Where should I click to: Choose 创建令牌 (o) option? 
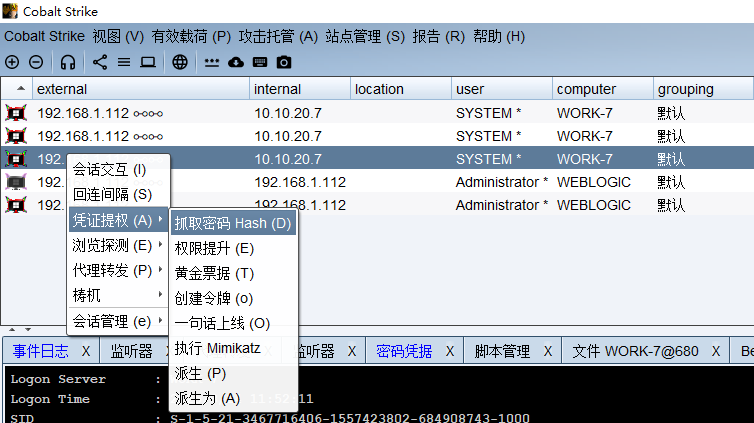(233, 299)
